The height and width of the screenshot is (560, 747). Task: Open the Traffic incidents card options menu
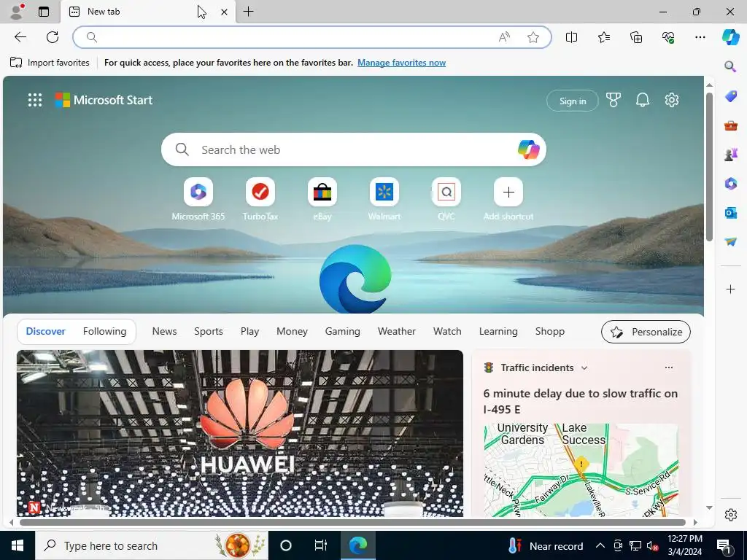pos(669,367)
